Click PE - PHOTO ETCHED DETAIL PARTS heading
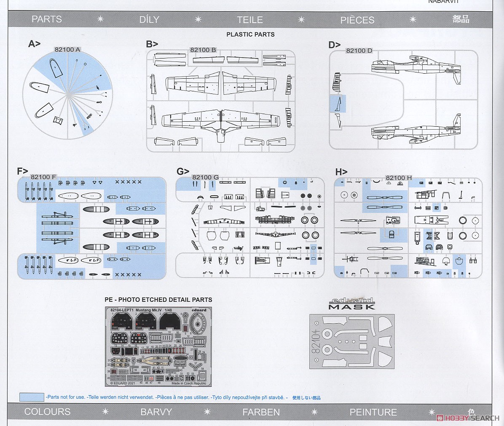Viewport: 504px width, 426px height. pyautogui.click(x=158, y=300)
